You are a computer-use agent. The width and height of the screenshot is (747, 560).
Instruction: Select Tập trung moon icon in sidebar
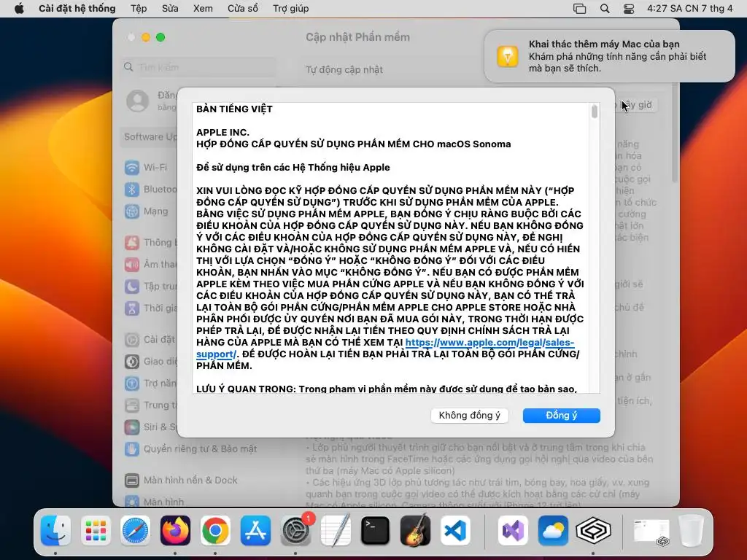point(132,286)
